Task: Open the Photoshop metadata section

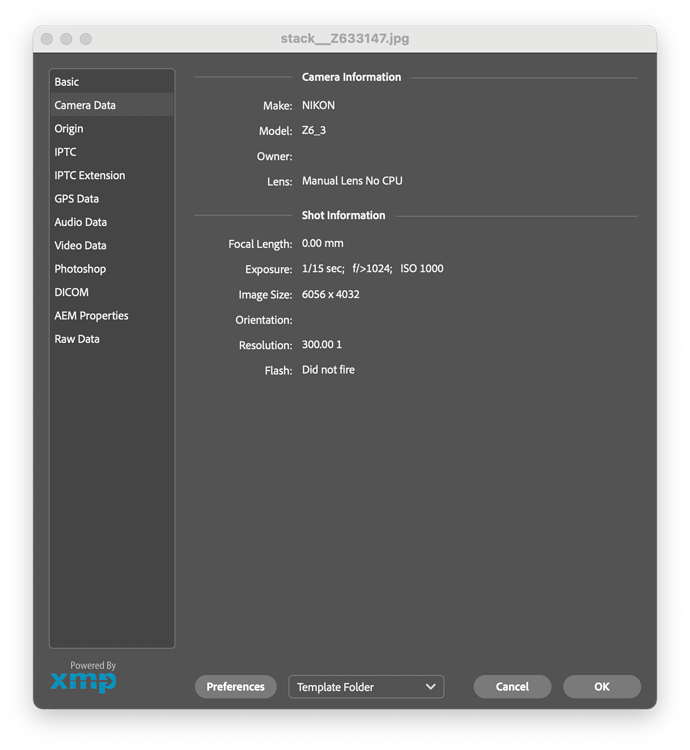Action: [80, 269]
